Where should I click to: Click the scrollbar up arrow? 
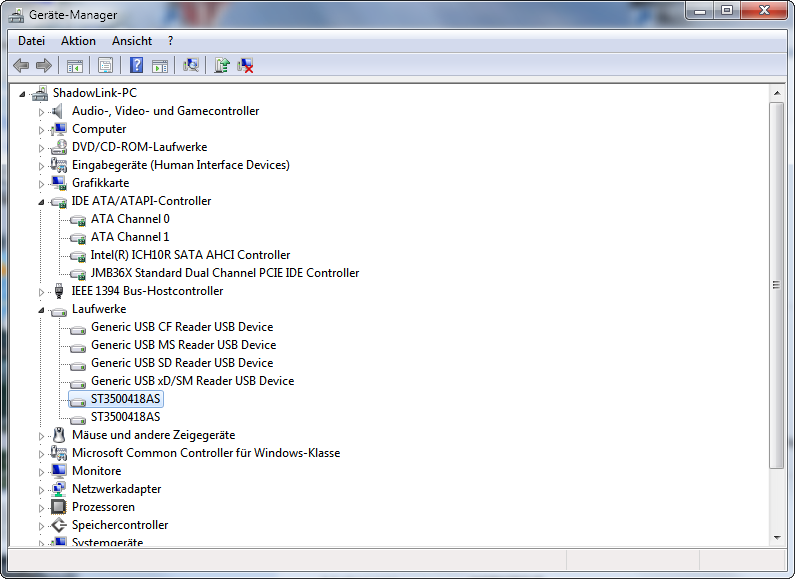776,93
